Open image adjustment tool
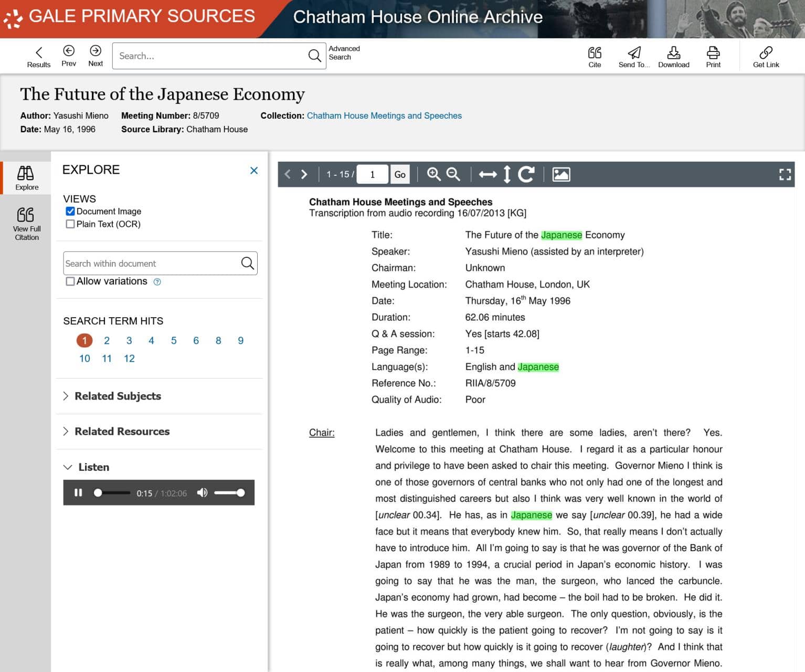Viewport: 805px width, 672px height. click(561, 174)
